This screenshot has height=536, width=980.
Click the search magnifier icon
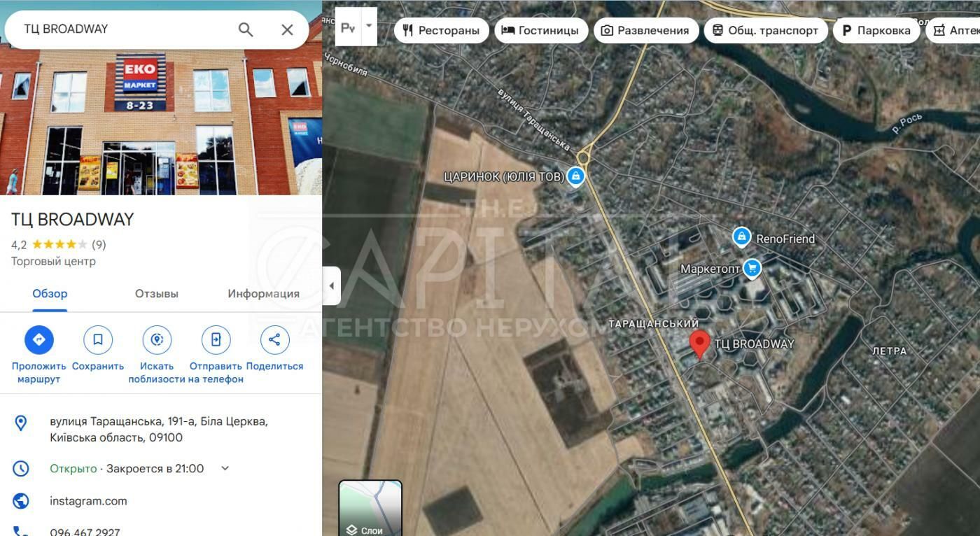click(246, 29)
